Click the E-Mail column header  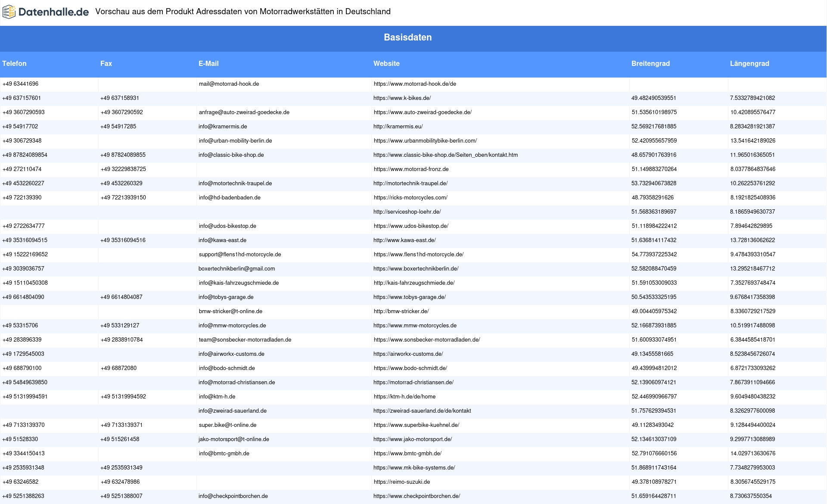coord(208,64)
